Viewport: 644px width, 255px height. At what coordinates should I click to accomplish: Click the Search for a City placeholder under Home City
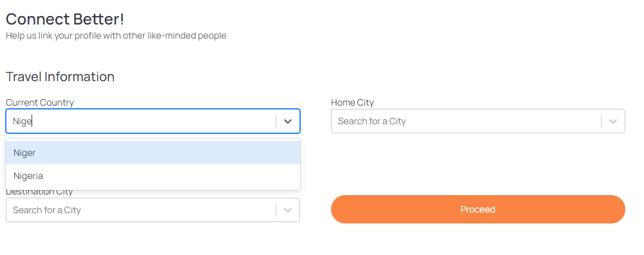coord(372,121)
